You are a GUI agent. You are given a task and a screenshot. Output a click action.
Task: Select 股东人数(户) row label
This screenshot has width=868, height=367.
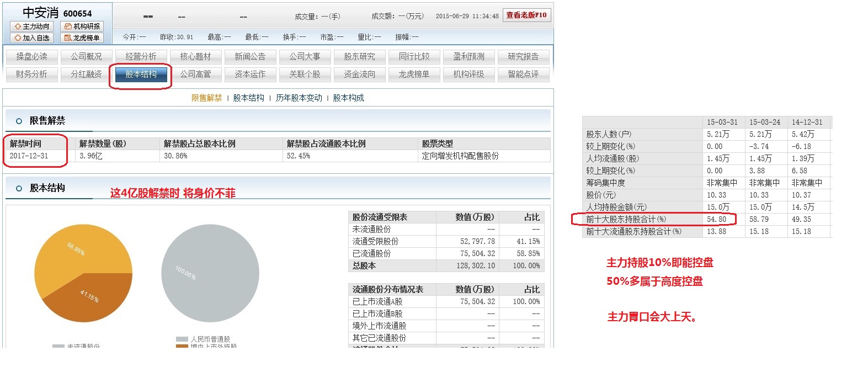coord(609,134)
